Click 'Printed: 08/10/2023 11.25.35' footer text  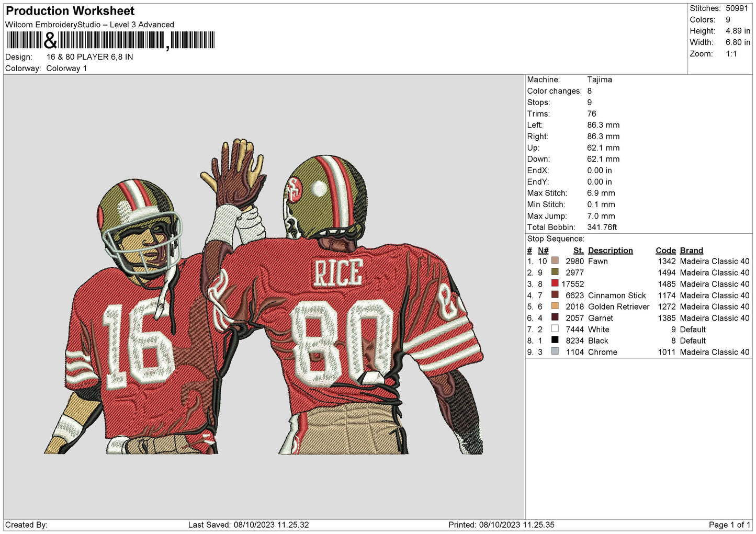pyautogui.click(x=501, y=525)
